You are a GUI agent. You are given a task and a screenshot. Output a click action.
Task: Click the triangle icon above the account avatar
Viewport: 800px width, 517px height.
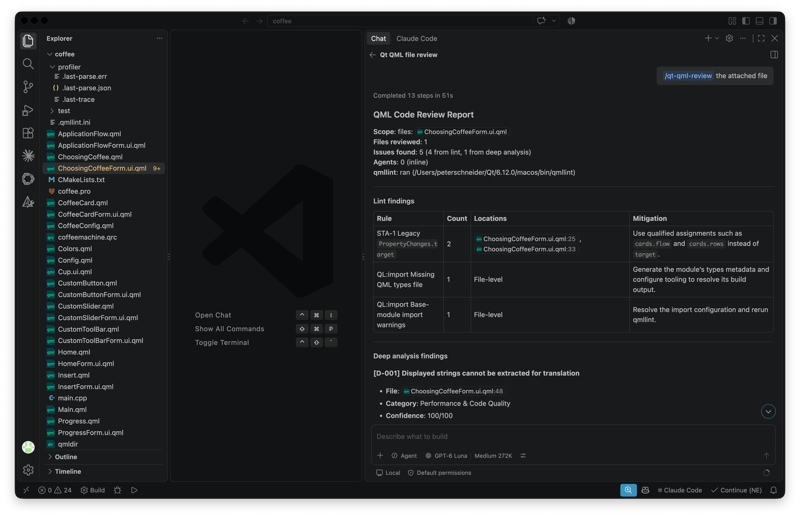click(28, 202)
